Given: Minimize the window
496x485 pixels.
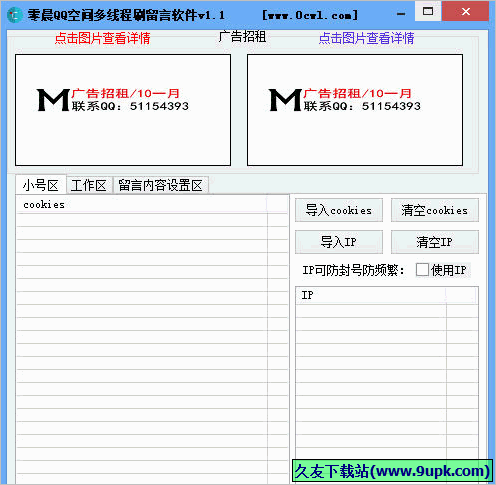Looking at the screenshot, I should click(x=401, y=13).
